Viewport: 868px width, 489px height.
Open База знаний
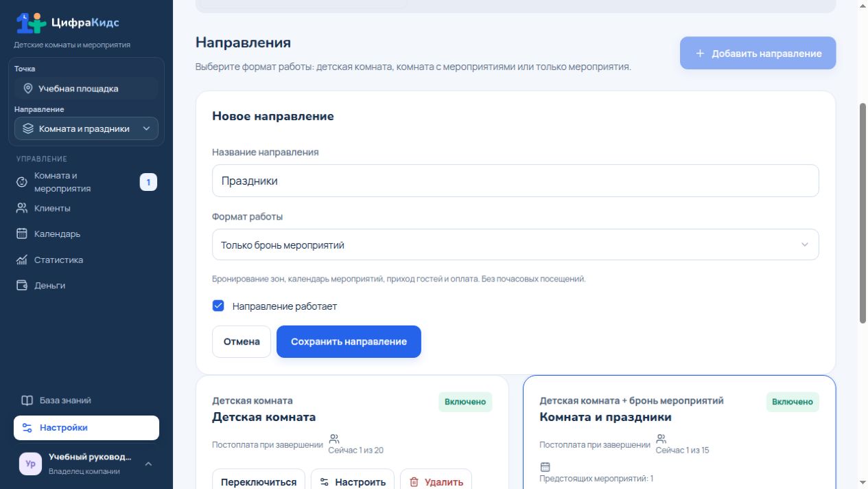pos(86,400)
